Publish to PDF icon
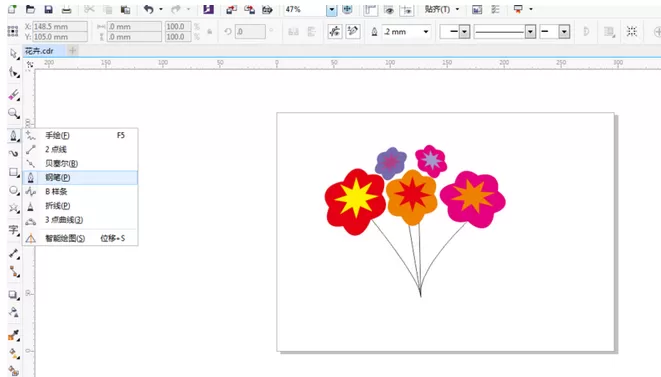The height and width of the screenshot is (377, 661). coord(267,9)
